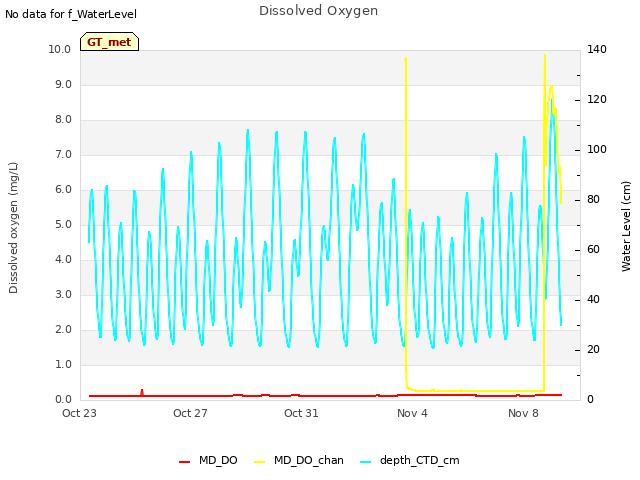The width and height of the screenshot is (640, 480).
Task: Click the 120 right axis tick label
Action: pyautogui.click(x=597, y=100)
